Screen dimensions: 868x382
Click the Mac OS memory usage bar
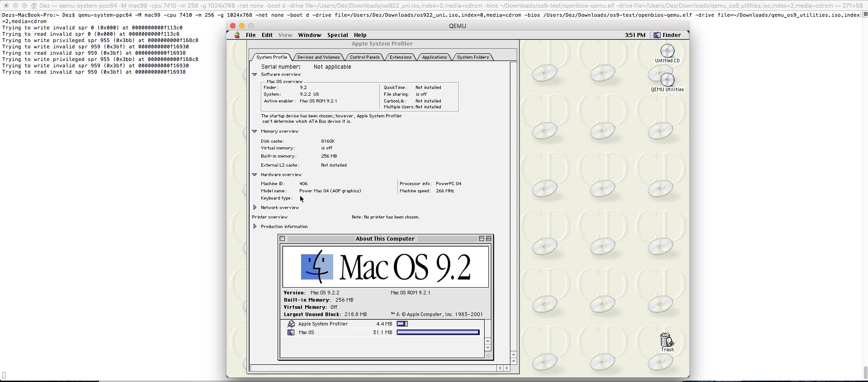(438, 332)
